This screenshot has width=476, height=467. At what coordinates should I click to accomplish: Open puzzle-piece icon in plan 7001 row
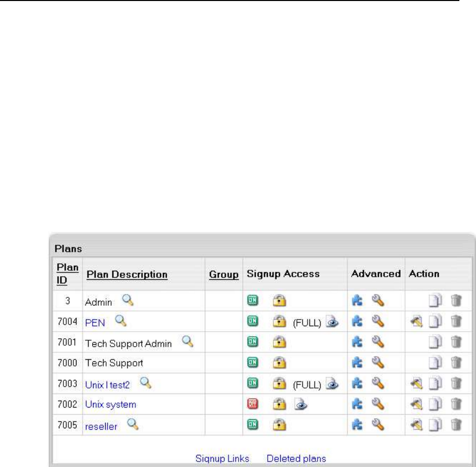(x=357, y=342)
